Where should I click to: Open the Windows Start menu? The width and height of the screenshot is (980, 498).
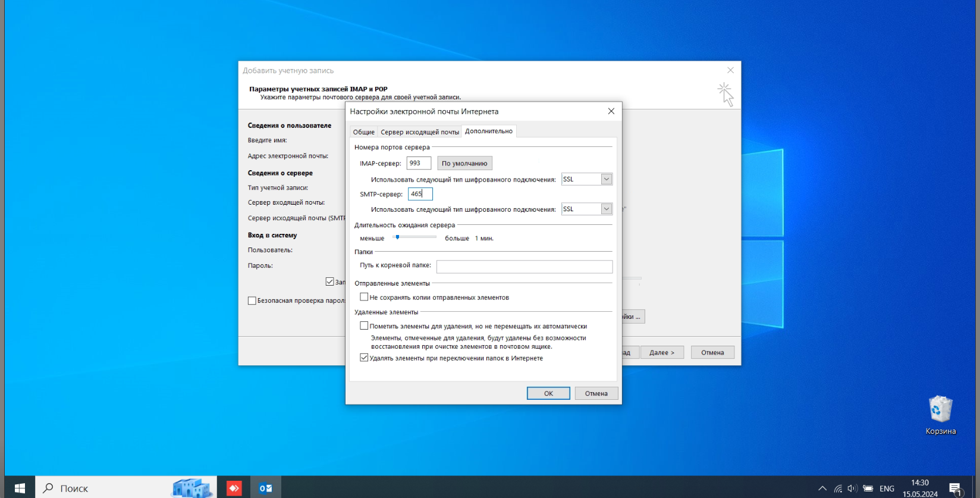(x=20, y=488)
